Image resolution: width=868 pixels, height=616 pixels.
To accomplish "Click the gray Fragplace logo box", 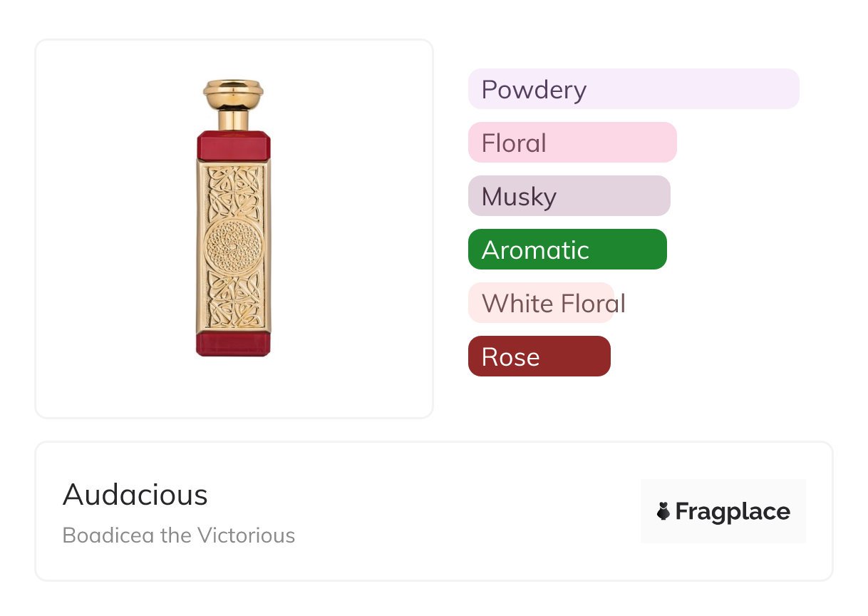I will [723, 511].
